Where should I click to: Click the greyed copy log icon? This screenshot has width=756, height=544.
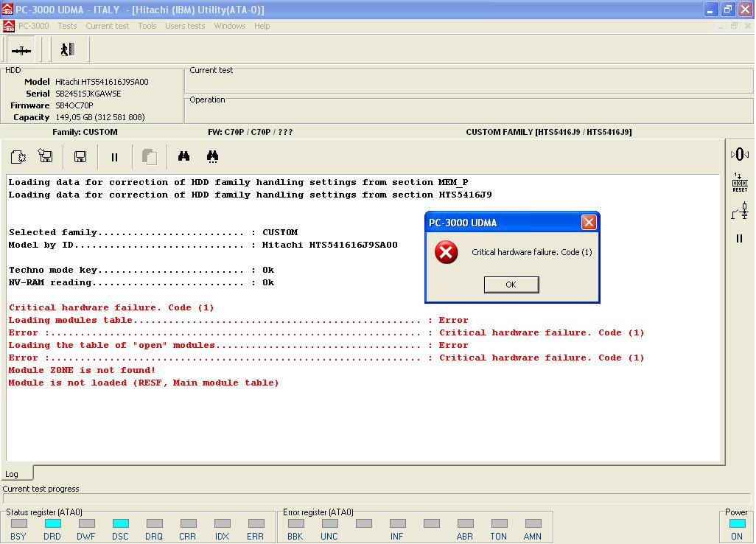tap(150, 157)
